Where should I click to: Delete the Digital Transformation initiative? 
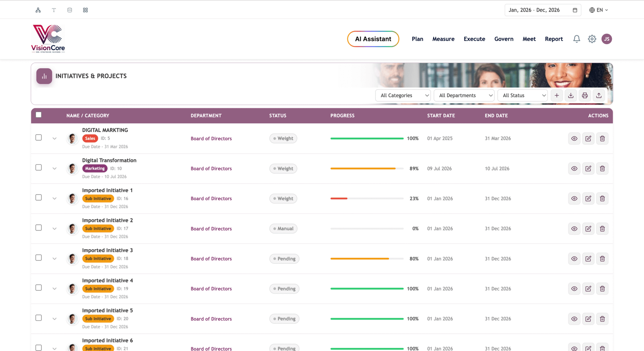coord(603,168)
